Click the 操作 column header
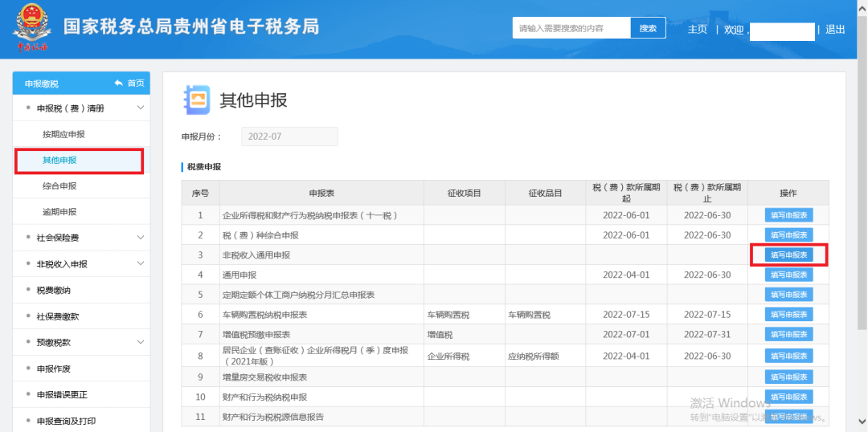The height and width of the screenshot is (432, 868). tap(788, 193)
